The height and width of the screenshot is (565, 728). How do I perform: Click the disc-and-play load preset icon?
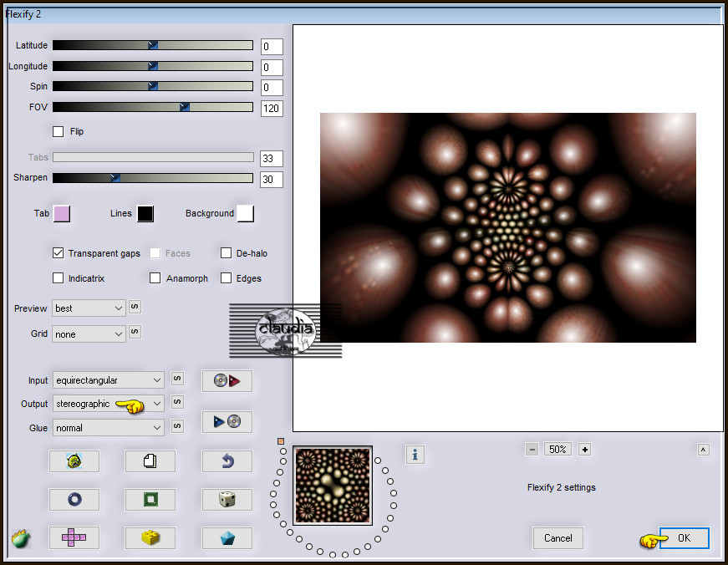[x=227, y=381]
